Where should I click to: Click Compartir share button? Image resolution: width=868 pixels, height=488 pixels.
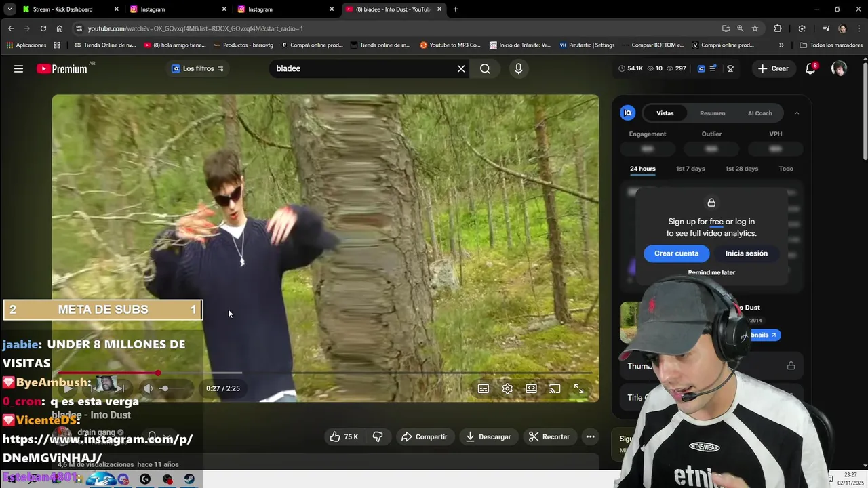[425, 437]
